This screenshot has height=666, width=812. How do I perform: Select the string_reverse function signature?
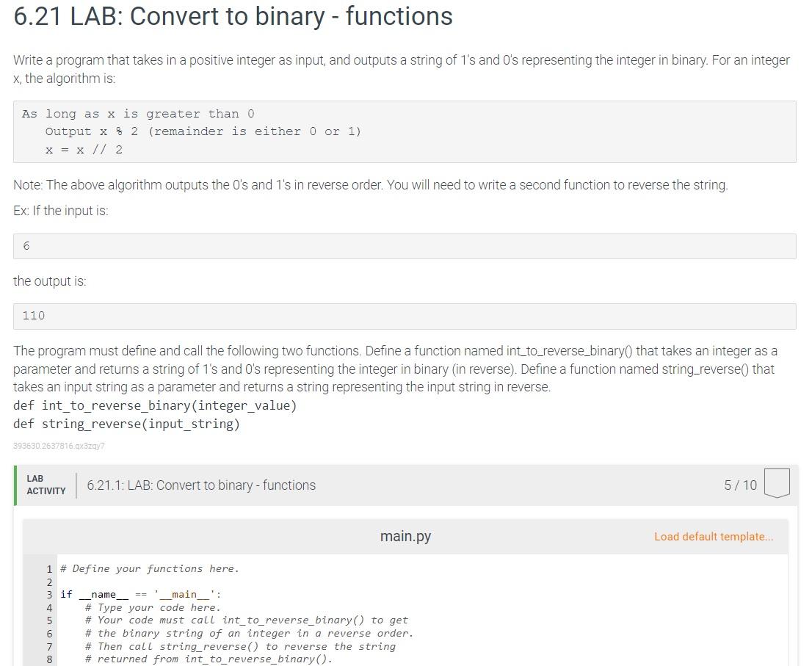(x=126, y=424)
